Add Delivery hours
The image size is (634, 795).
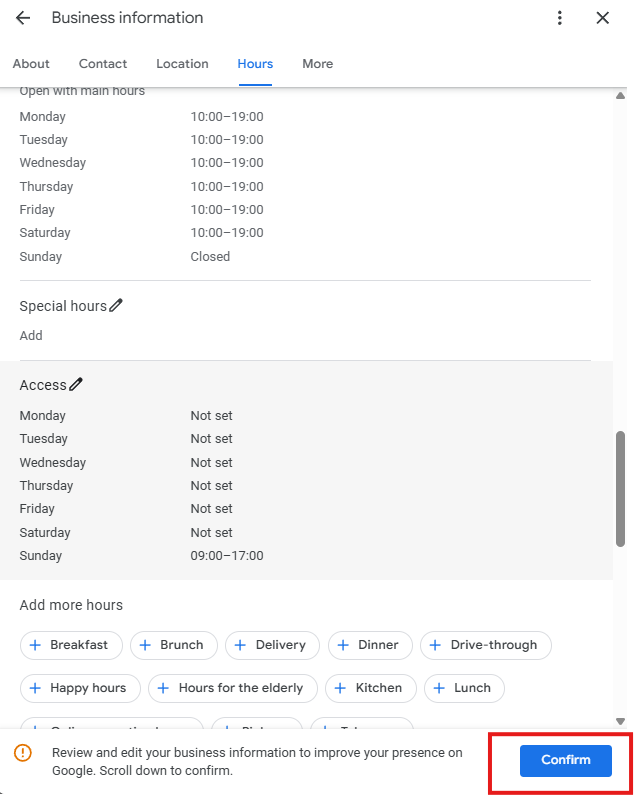[x=272, y=645]
